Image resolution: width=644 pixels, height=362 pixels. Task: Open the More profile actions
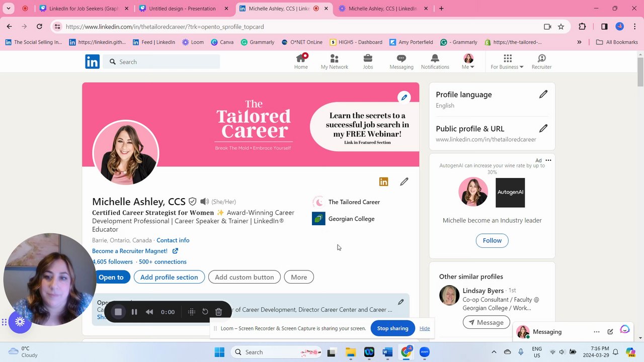click(x=299, y=277)
